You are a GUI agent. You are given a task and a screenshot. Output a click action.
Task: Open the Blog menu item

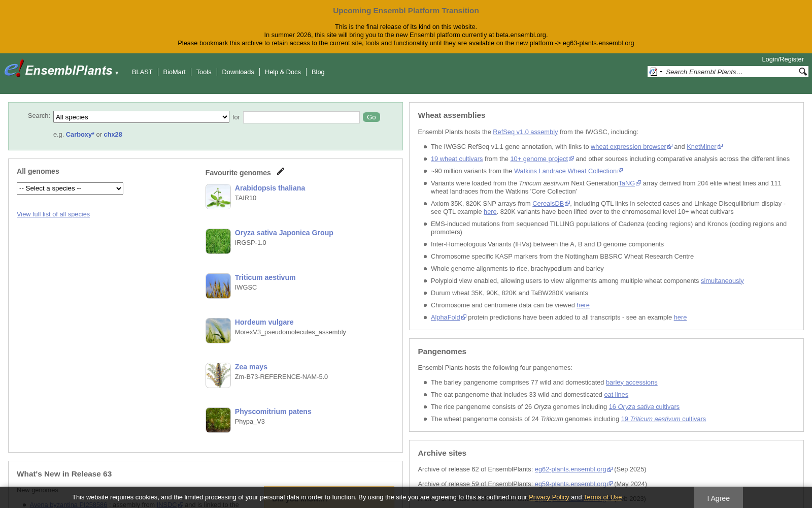point(318,72)
